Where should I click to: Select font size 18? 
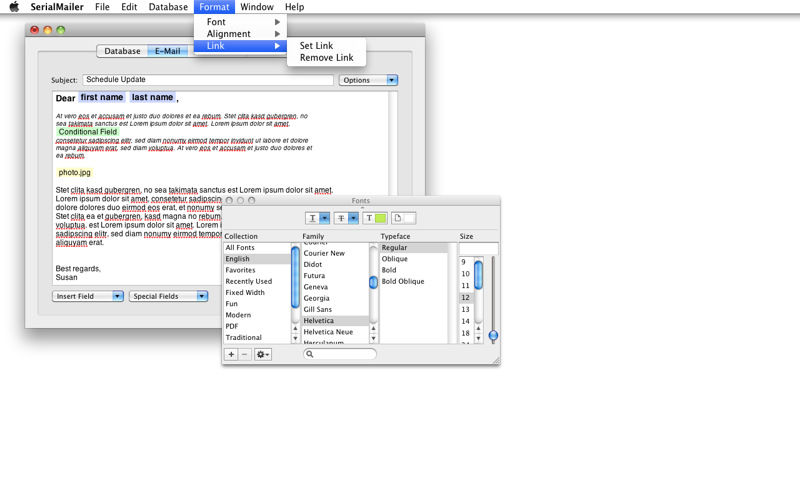point(466,333)
